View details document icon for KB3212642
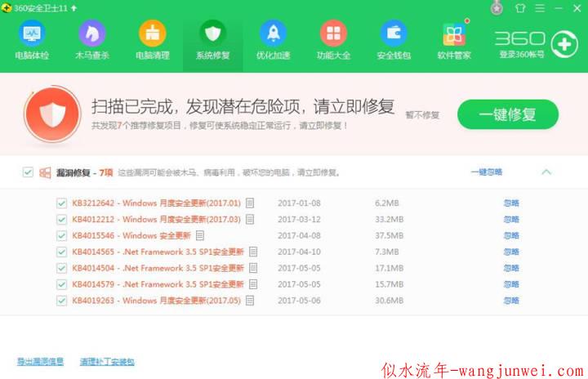This screenshot has height=379, width=588. (x=250, y=203)
